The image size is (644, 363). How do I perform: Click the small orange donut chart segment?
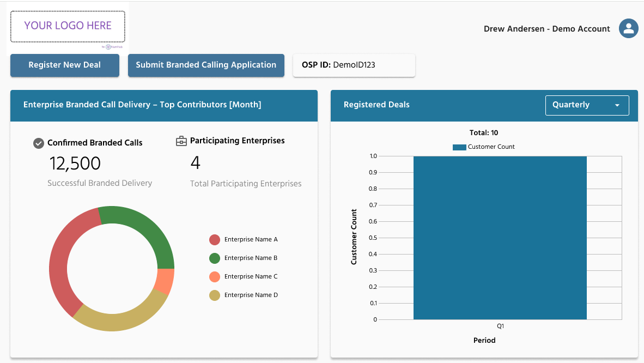pyautogui.click(x=165, y=281)
